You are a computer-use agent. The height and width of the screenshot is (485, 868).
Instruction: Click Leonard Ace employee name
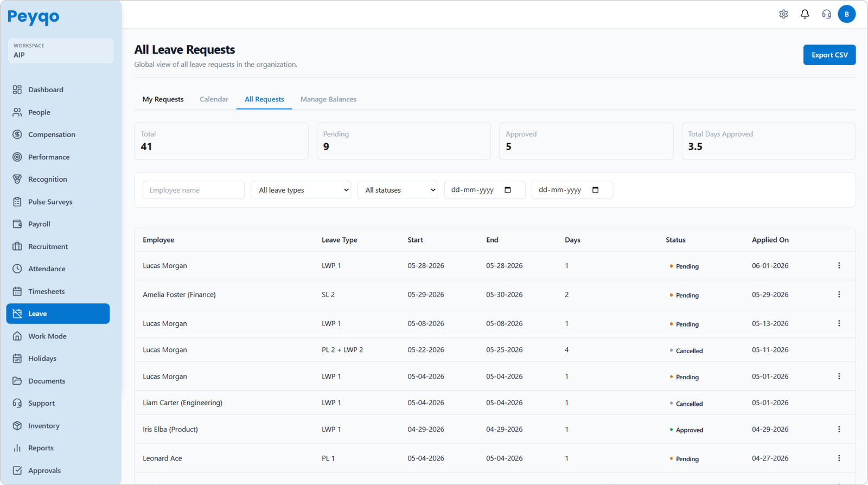[162, 458]
